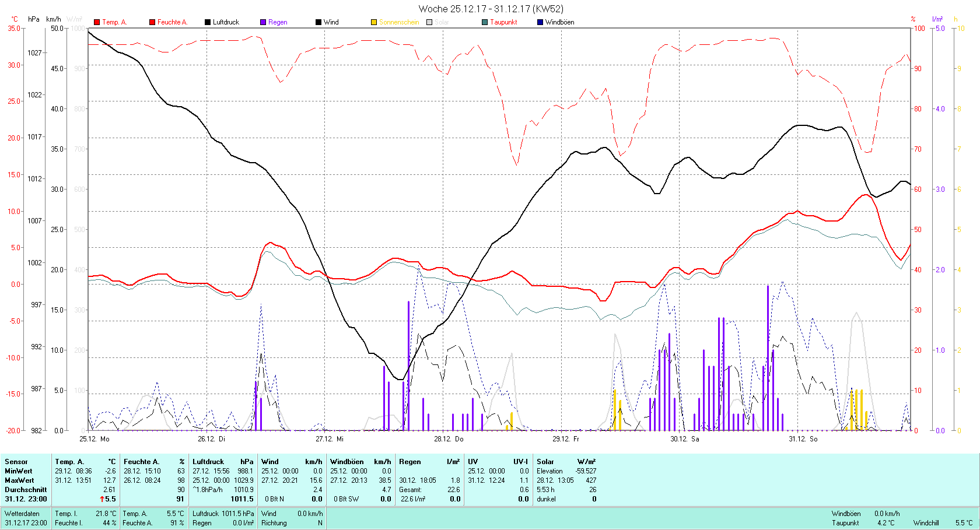Click the max wind speed value '15.6'

[x=316, y=480]
